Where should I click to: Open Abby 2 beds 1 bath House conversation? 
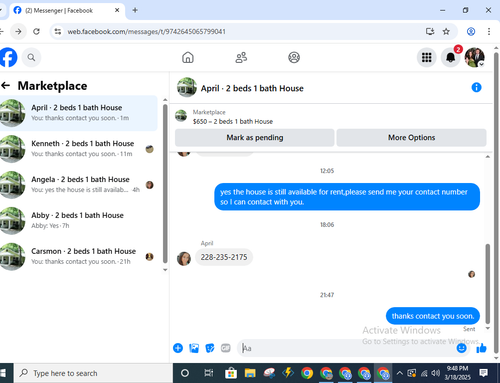pyautogui.click(x=79, y=220)
